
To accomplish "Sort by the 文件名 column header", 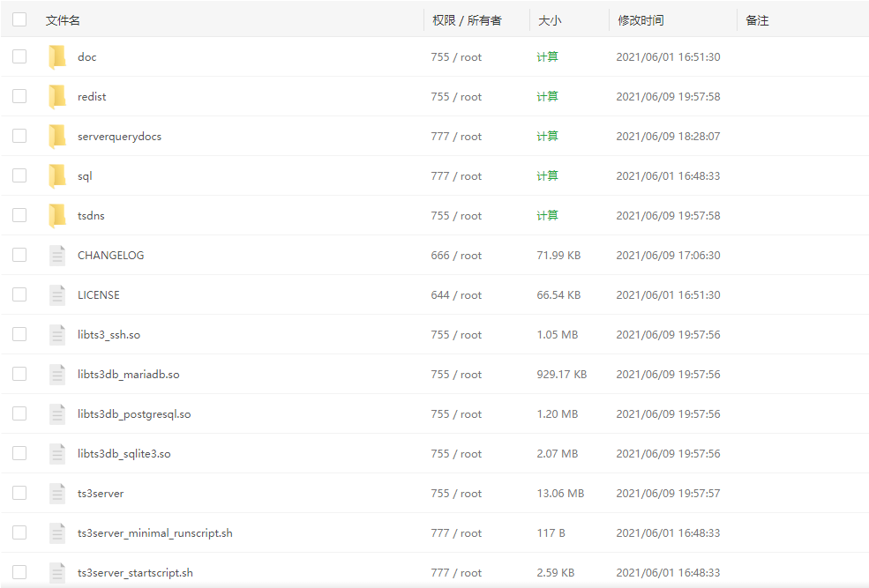I will [63, 20].
